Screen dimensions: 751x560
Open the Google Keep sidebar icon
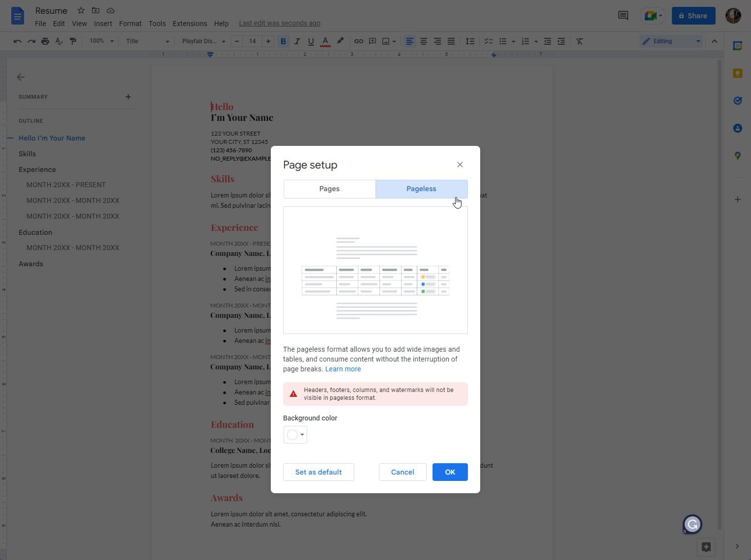point(737,73)
